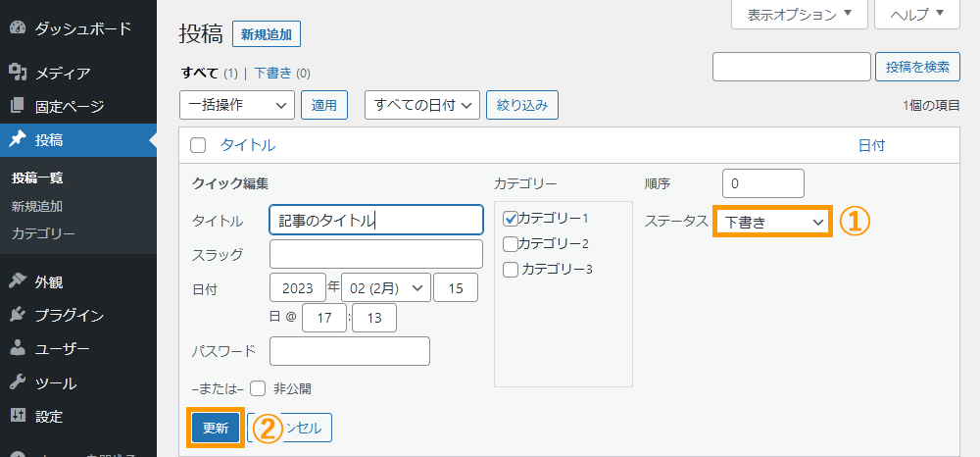980x457 pixels.
Task: Click the タイトル field with 記事のタイトル
Action: tap(376, 220)
